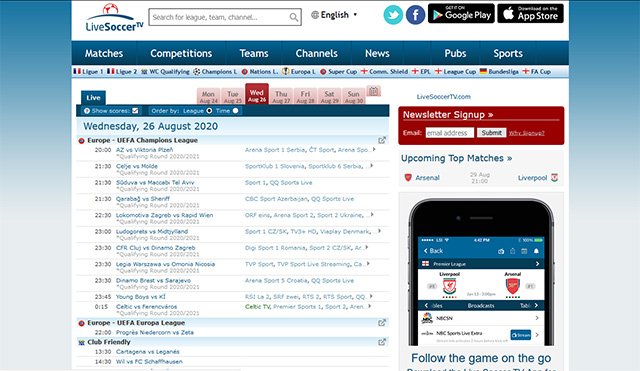Open the Celtic TV channel link

257,307
